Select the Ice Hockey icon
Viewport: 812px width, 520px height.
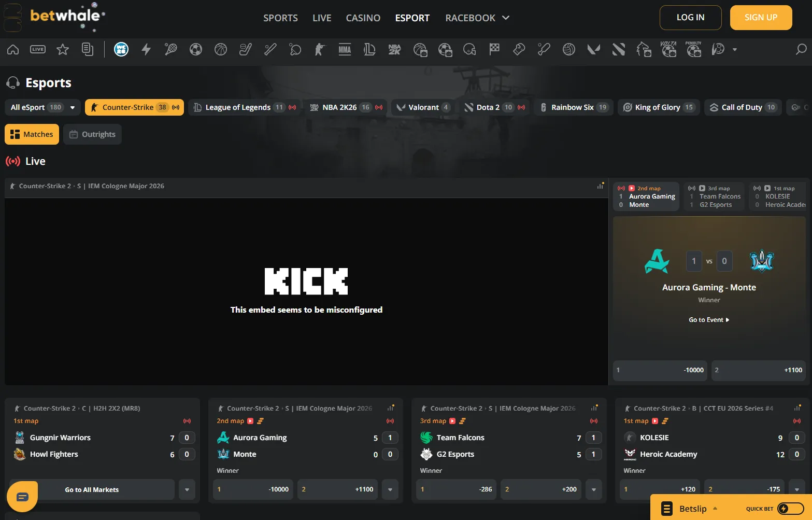(246, 49)
